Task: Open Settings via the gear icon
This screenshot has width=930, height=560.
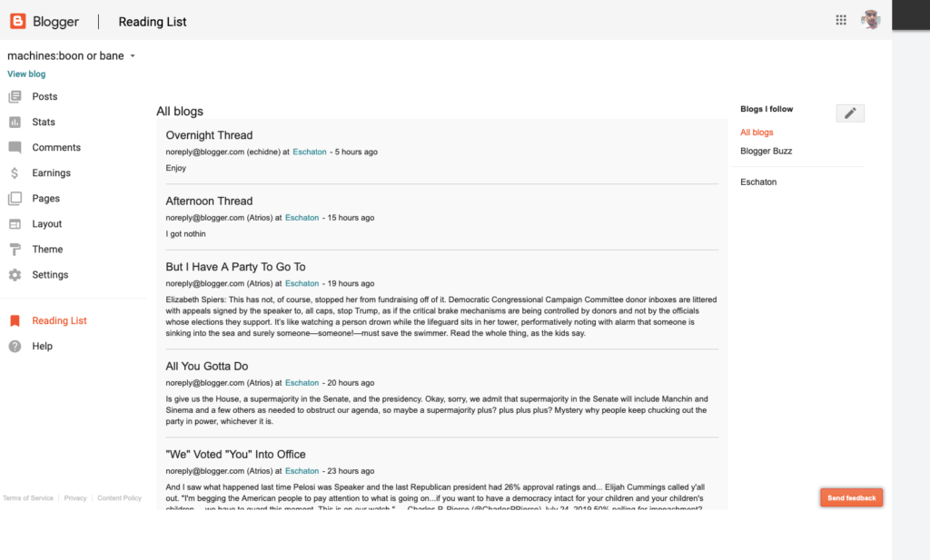Action: [15, 275]
